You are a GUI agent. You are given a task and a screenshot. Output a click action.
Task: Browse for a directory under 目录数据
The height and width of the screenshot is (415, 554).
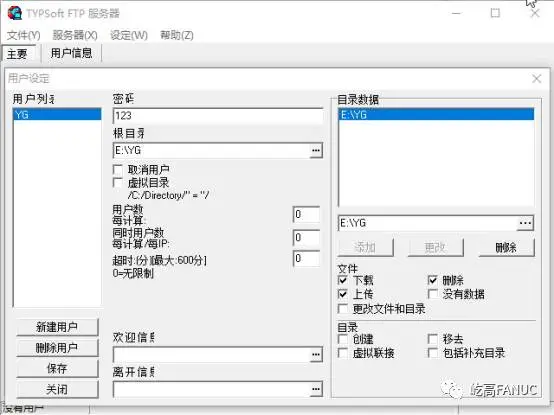click(x=525, y=223)
